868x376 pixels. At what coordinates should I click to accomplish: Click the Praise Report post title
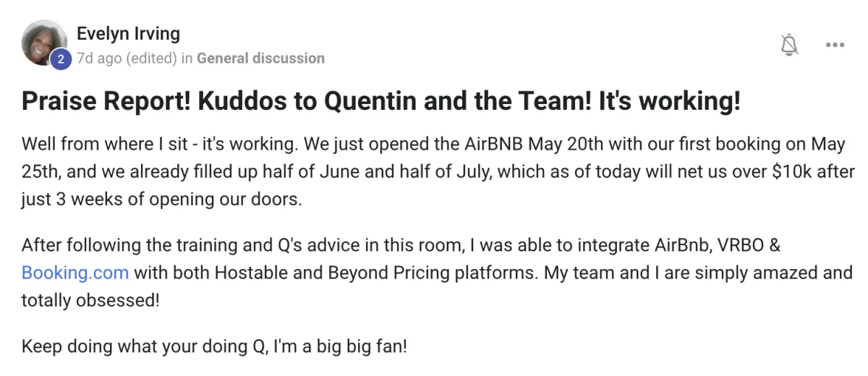[381, 101]
